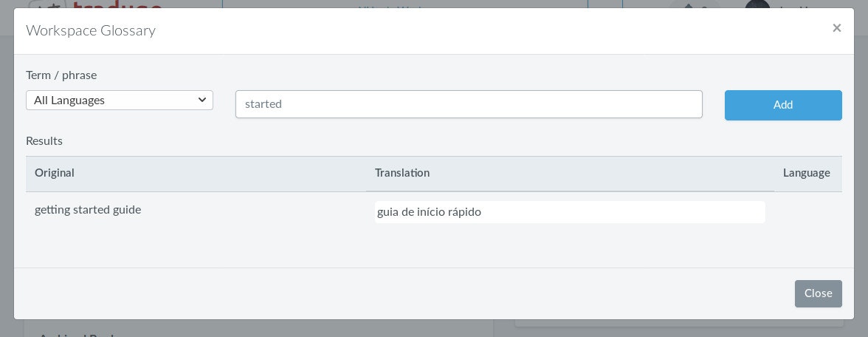Click the Results label
868x337 pixels.
coord(44,140)
